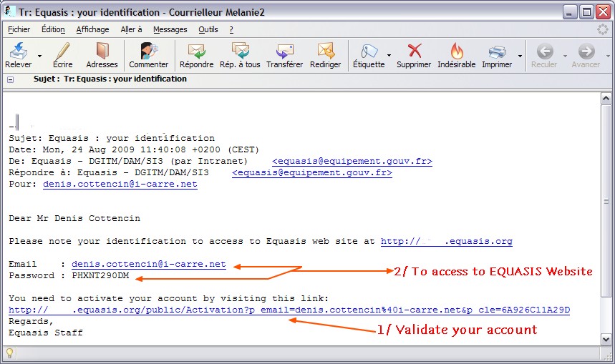Viewport: 615px width, 364px height.
Task: Click Transférer to forward message
Action: tap(284, 55)
